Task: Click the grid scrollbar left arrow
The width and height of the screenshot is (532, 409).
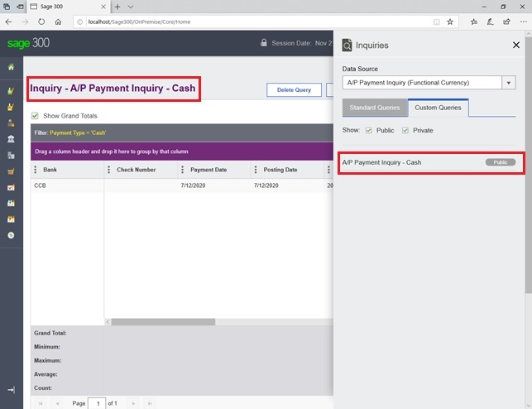Action: (x=108, y=322)
